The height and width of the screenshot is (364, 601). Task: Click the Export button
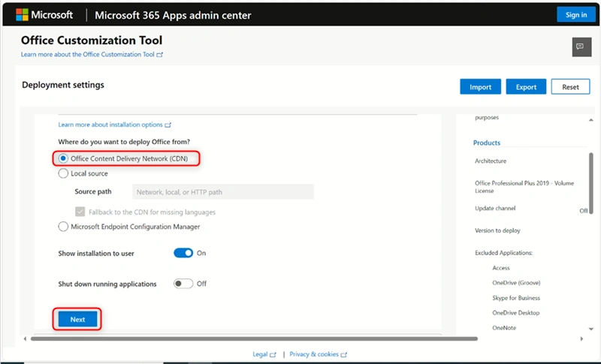tap(526, 87)
